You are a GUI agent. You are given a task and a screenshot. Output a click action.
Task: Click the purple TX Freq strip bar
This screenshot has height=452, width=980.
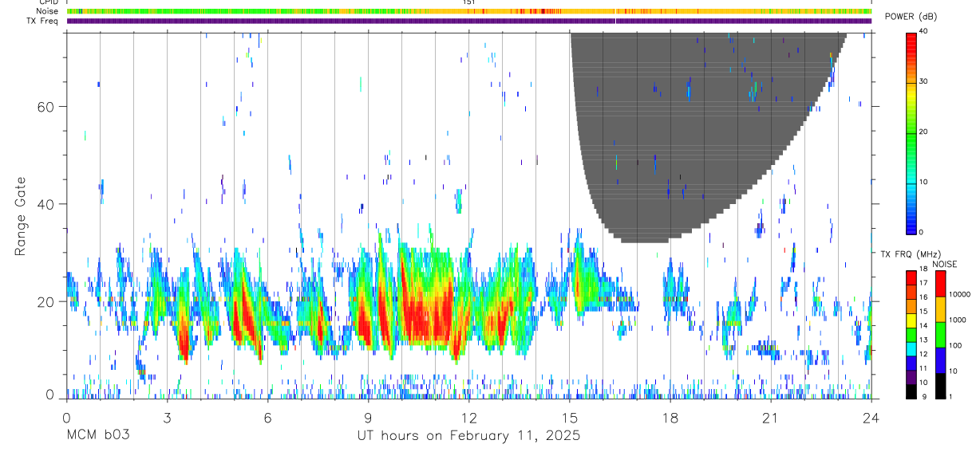coord(469,21)
